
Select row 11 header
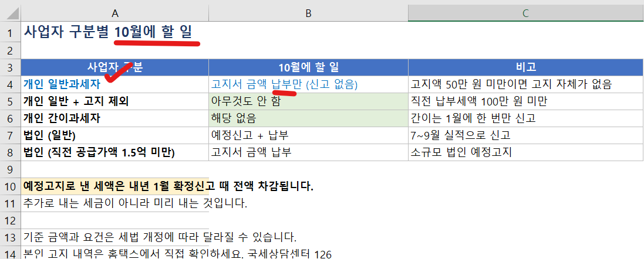10,203
